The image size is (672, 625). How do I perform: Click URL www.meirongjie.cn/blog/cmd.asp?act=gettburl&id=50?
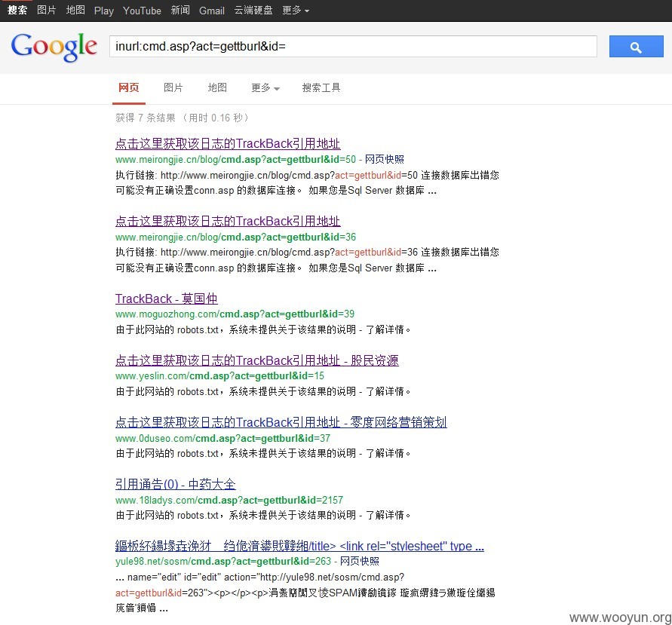(x=236, y=159)
